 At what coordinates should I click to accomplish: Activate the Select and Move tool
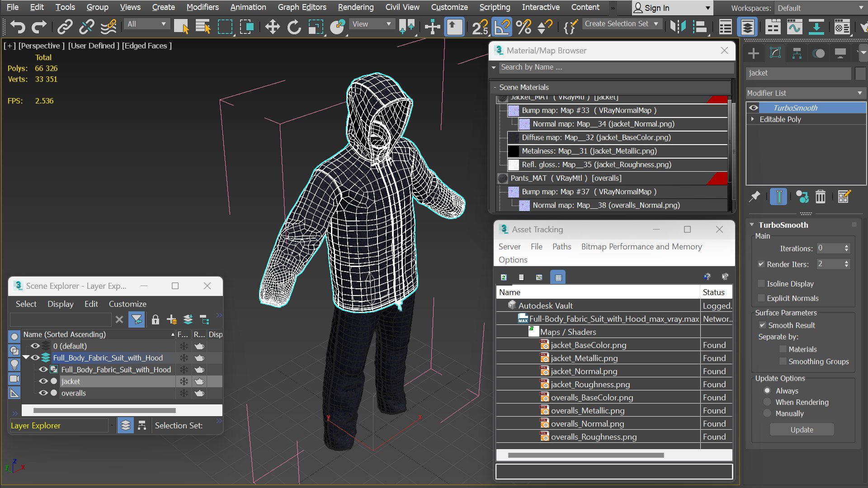pos(272,27)
